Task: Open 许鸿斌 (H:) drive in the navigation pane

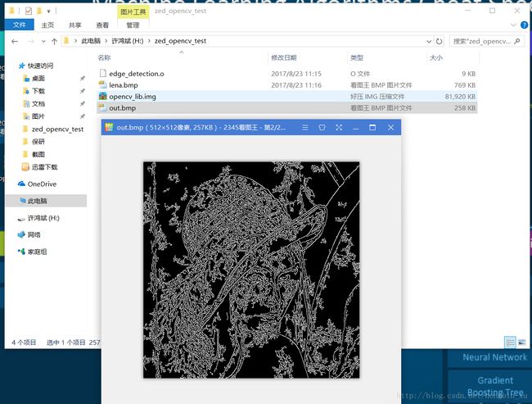Action: click(43, 218)
